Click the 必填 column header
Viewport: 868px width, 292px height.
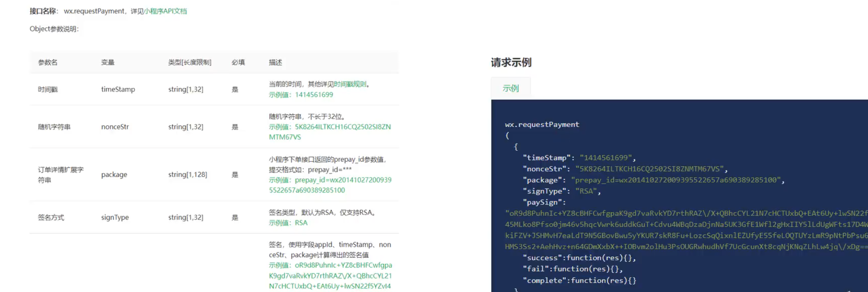tap(238, 62)
